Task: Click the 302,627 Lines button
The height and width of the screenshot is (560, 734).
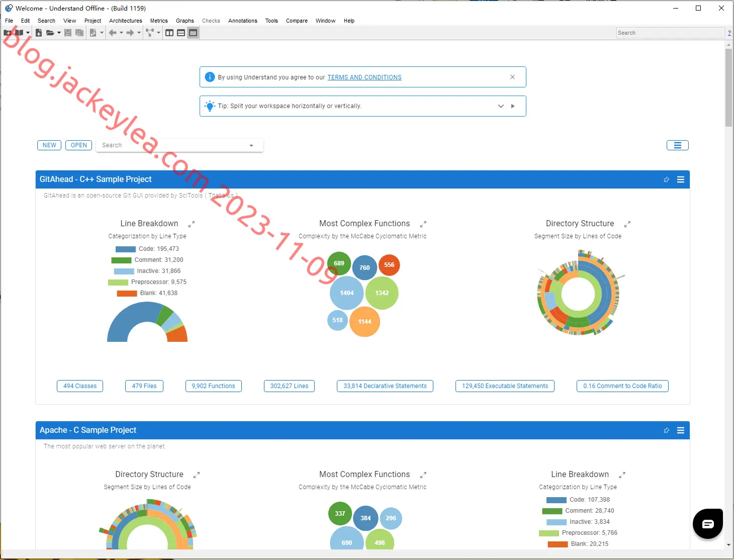Action: (x=289, y=386)
